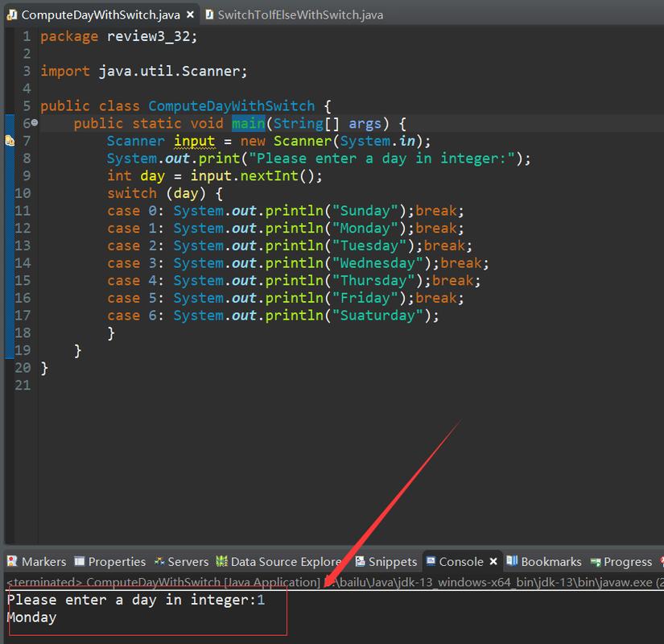Click line number 10 in the gutter
The height and width of the screenshot is (644, 664).
coord(23,193)
